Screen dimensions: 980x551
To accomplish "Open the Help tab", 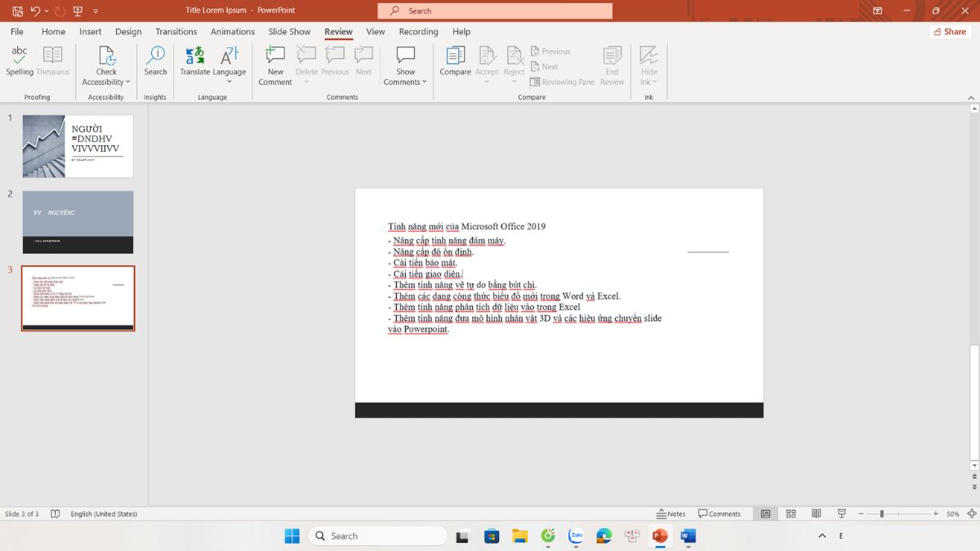I will click(x=461, y=32).
